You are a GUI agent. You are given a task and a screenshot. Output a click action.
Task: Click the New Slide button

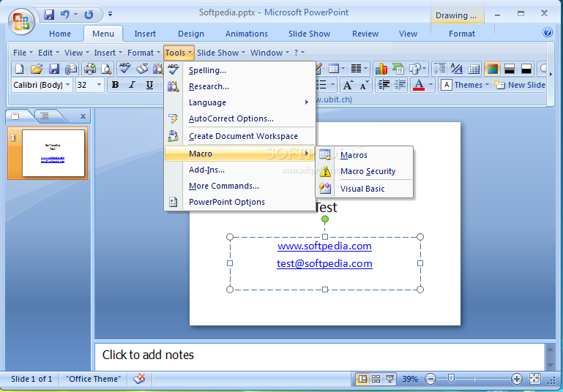click(x=520, y=85)
